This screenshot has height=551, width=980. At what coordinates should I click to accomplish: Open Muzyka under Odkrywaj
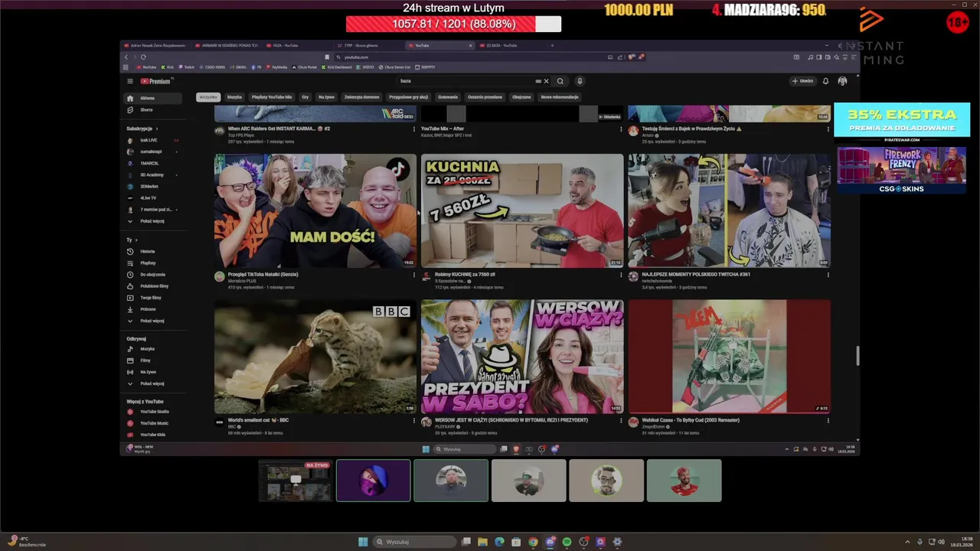pos(153,349)
